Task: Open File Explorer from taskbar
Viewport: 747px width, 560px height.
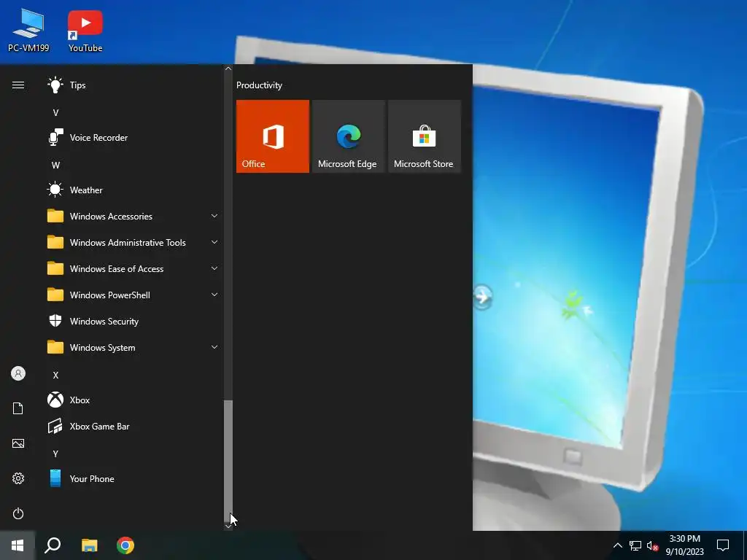Action: (89, 545)
